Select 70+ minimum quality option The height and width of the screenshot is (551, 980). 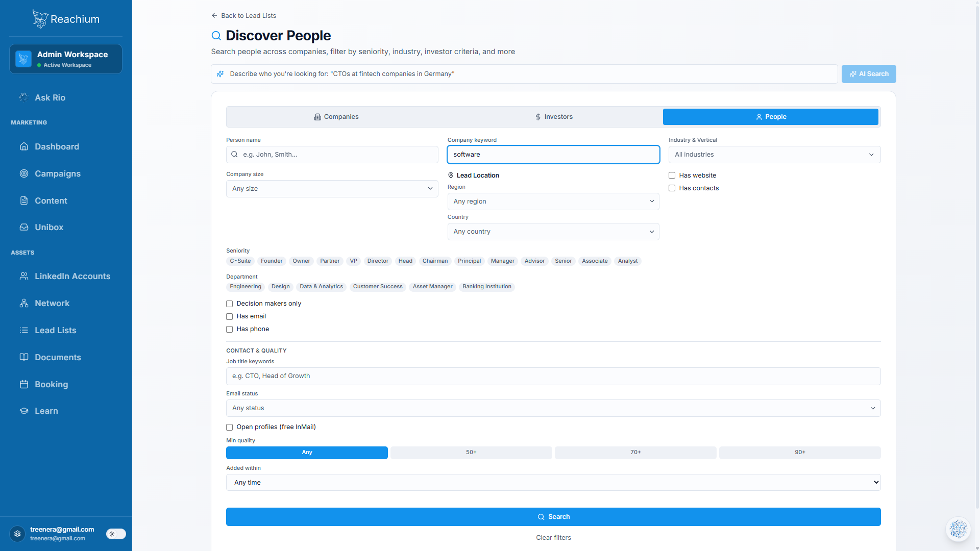pyautogui.click(x=635, y=453)
